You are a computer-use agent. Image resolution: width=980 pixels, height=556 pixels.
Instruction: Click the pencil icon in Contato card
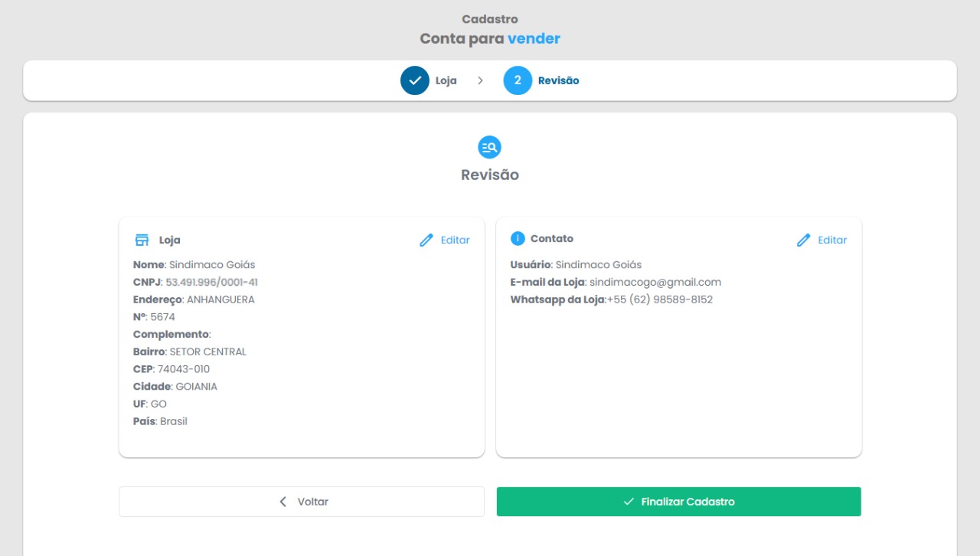pos(803,240)
